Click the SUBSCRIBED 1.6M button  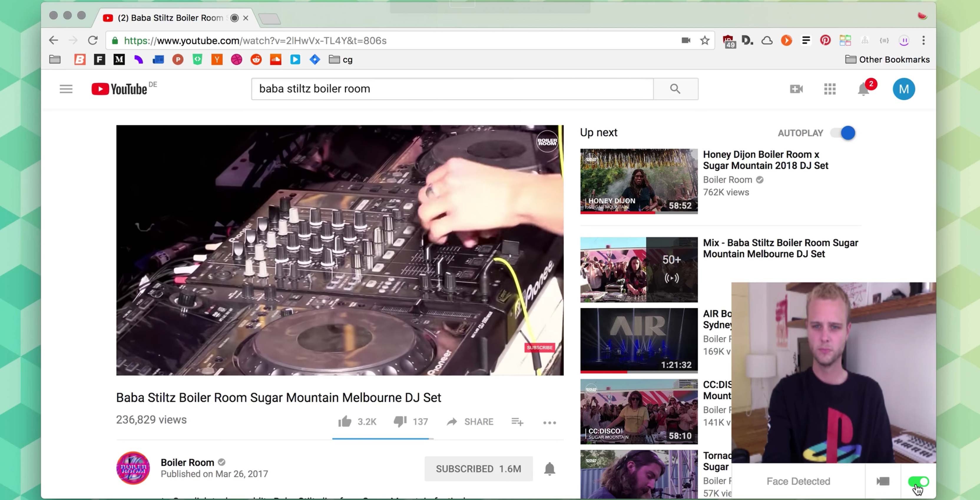point(478,468)
